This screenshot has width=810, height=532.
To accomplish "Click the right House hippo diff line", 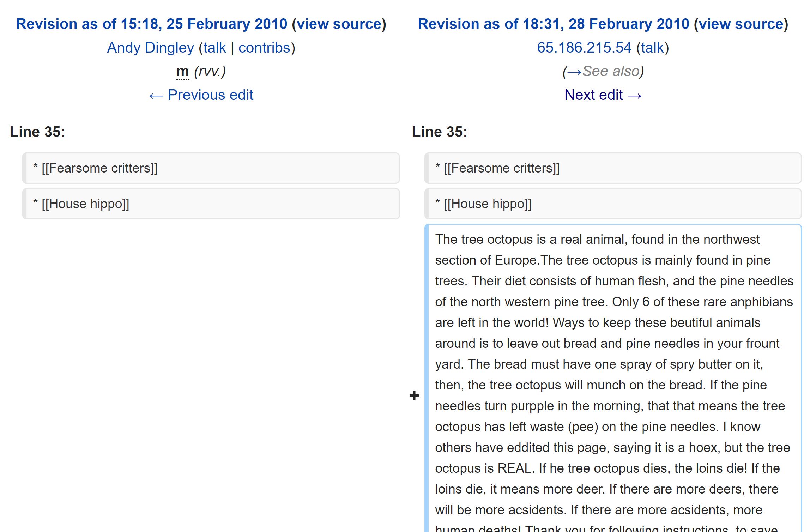I will [x=613, y=204].
